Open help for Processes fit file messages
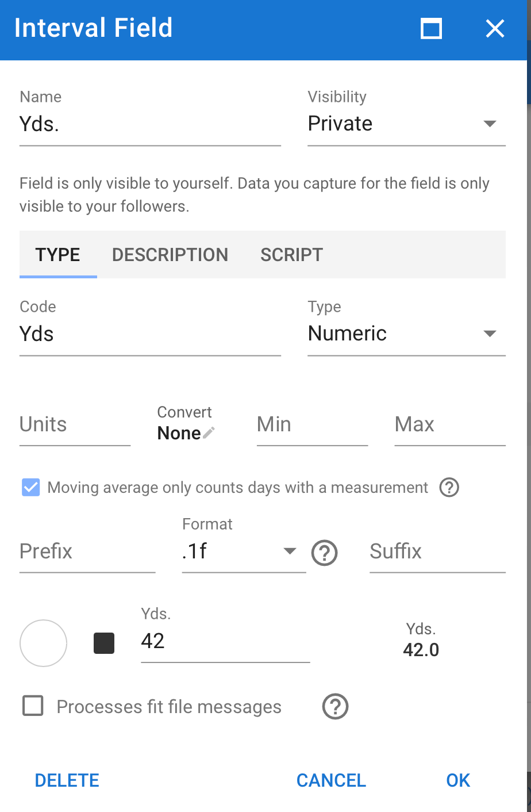The image size is (531, 812). click(336, 706)
